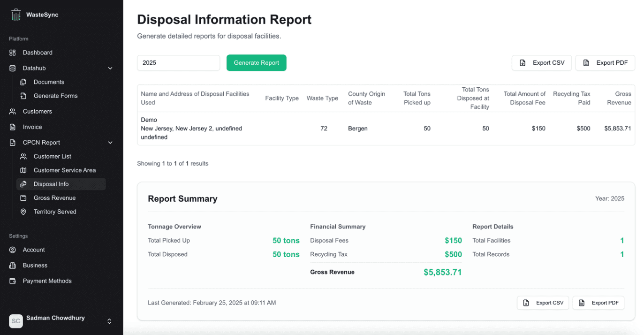Viewport: 644px width, 335px height.
Task: Collapse the Datahub section chevron
Action: coord(110,68)
